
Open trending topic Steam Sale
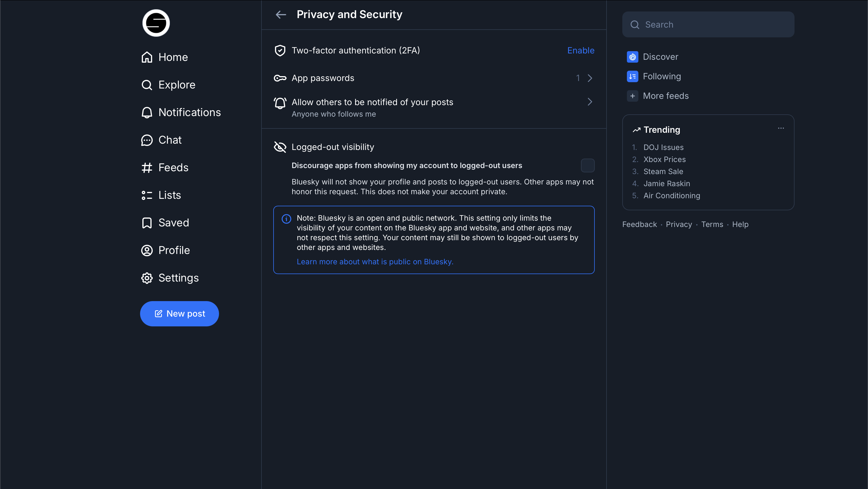coord(663,172)
